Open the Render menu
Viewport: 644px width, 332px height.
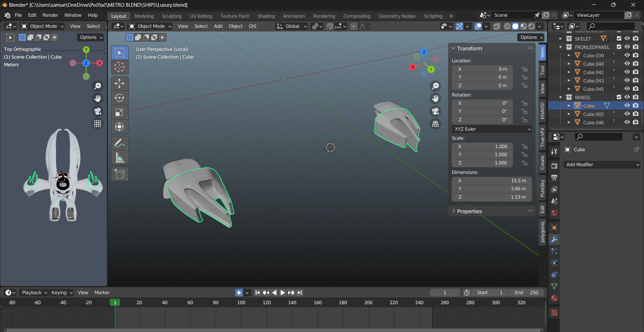pyautogui.click(x=50, y=15)
